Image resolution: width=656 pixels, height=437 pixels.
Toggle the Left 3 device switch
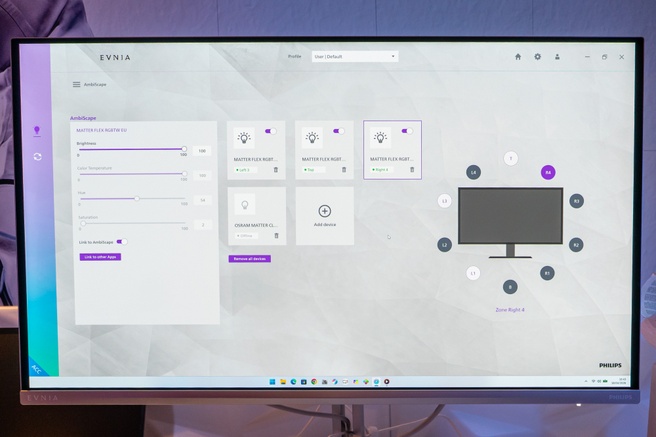click(x=271, y=131)
